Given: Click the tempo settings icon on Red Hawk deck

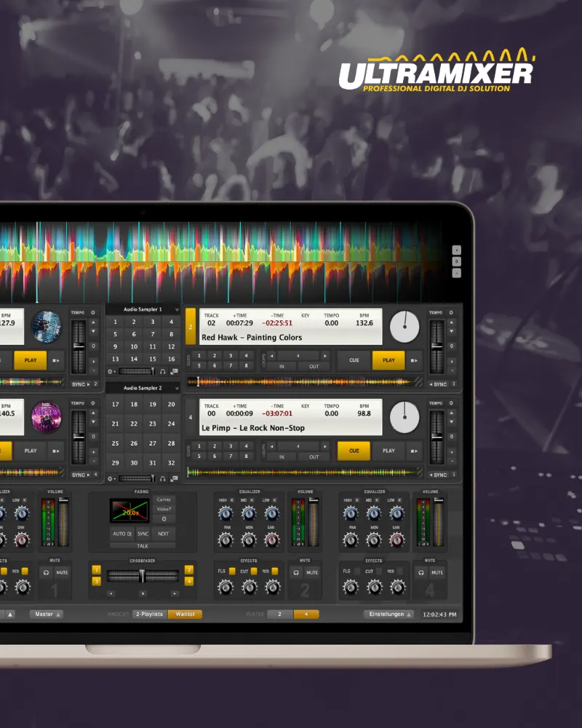Looking at the screenshot, I should [451, 312].
